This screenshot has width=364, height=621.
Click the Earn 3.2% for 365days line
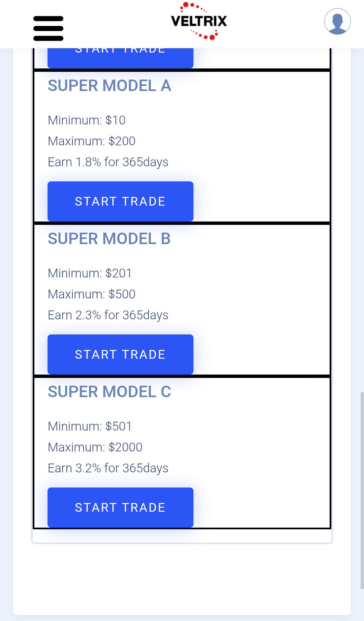coord(108,468)
